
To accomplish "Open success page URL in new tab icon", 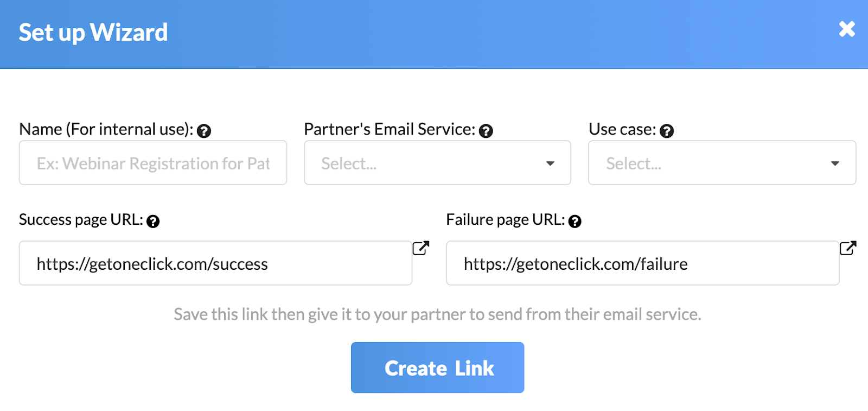I will [421, 248].
